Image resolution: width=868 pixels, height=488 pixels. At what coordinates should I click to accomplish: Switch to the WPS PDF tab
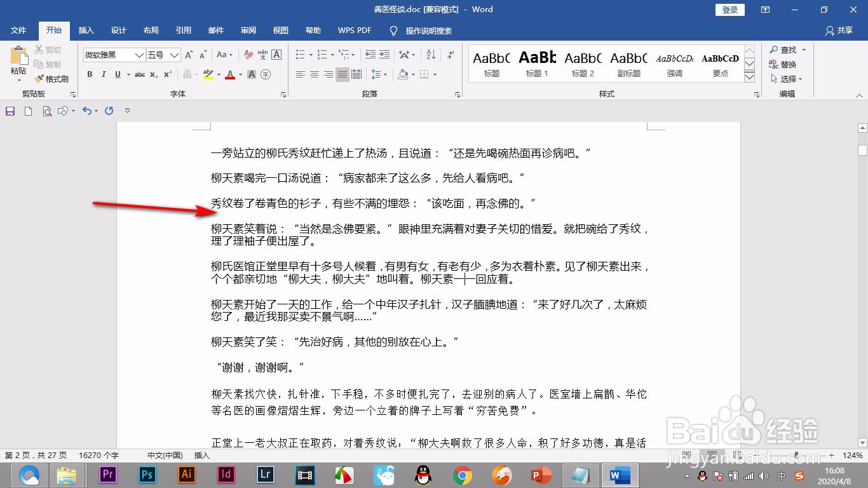pos(355,30)
